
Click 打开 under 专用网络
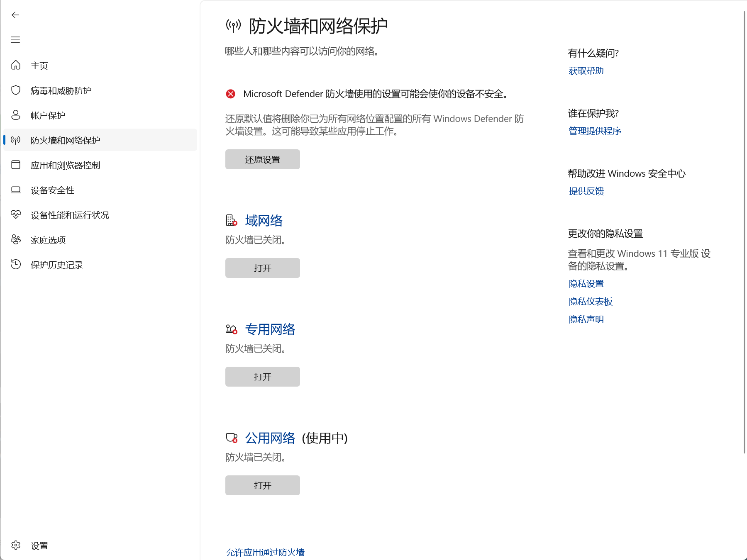(x=262, y=377)
